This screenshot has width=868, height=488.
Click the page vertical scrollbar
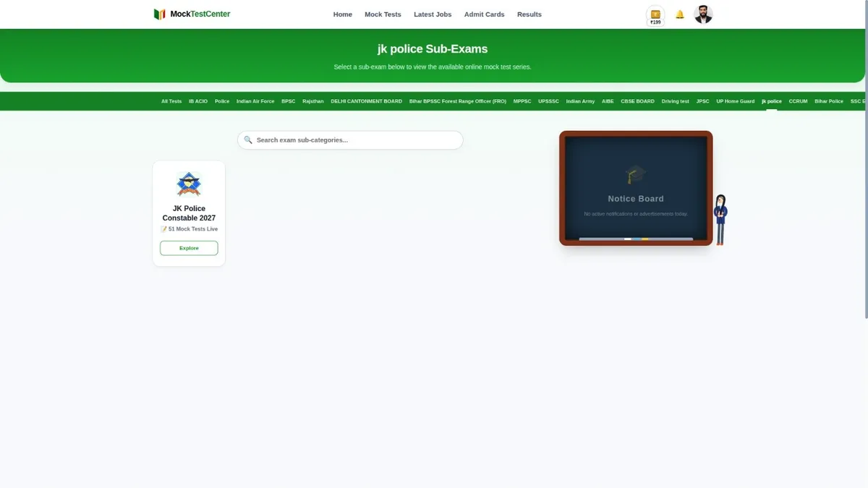click(x=866, y=159)
